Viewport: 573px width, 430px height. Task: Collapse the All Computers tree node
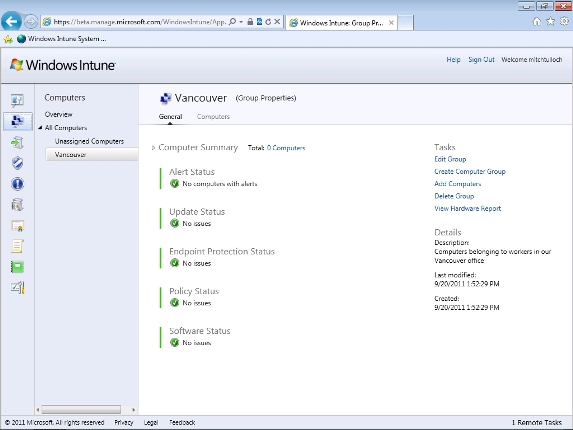point(40,128)
